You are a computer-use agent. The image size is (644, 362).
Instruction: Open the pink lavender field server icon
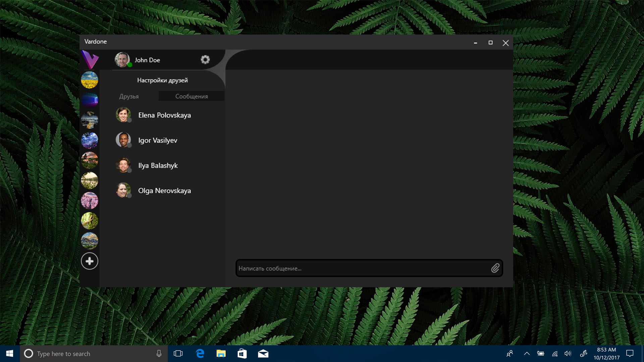(90, 200)
